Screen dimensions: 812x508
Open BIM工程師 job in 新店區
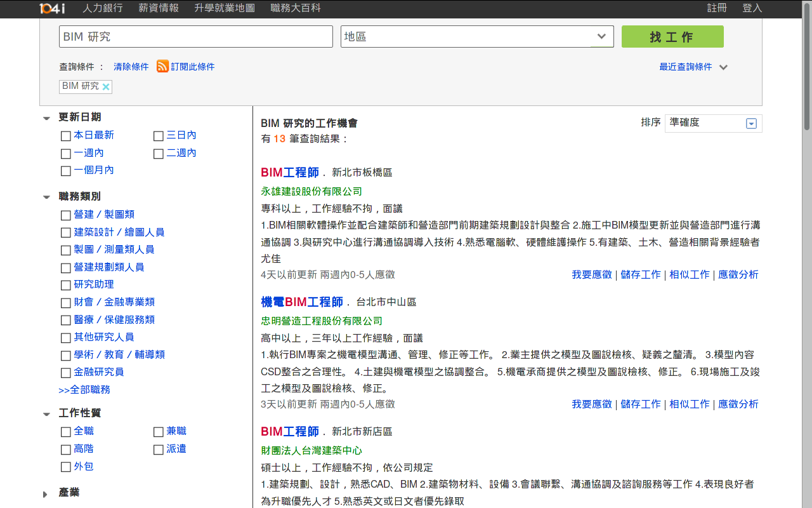(290, 431)
